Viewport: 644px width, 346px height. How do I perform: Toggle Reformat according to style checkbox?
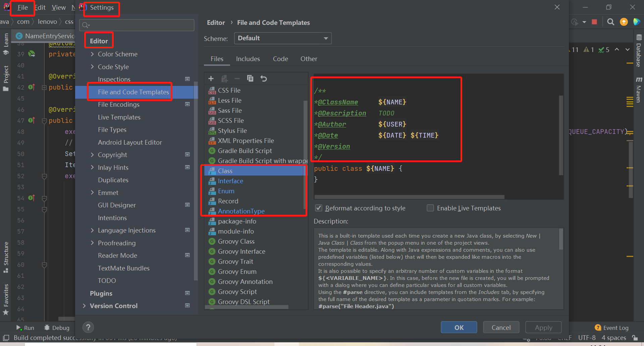coord(319,208)
